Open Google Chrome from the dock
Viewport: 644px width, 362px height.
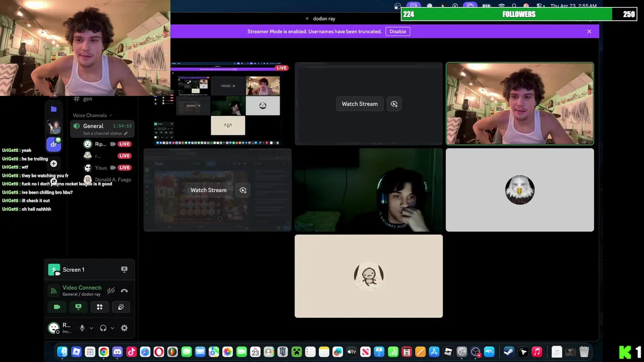point(104,352)
